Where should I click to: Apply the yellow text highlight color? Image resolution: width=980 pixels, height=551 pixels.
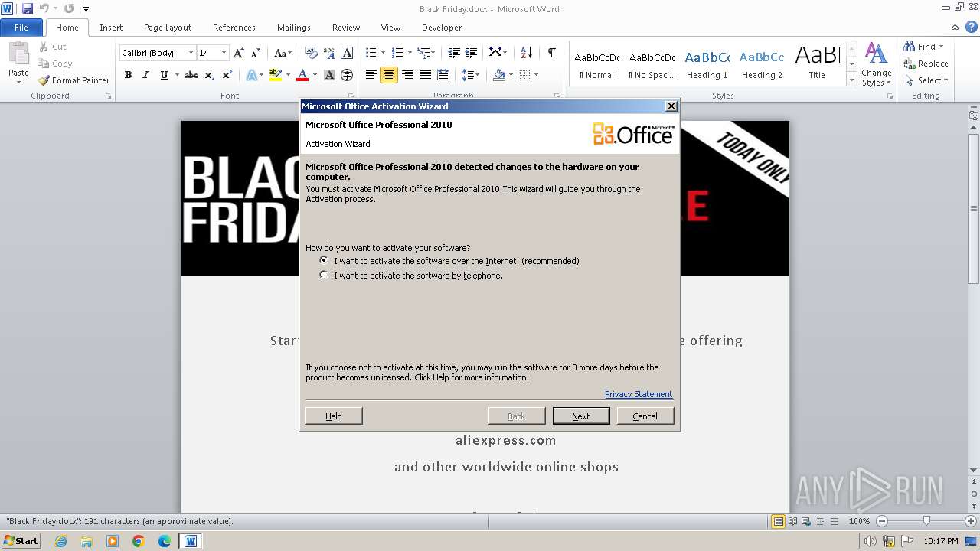276,75
